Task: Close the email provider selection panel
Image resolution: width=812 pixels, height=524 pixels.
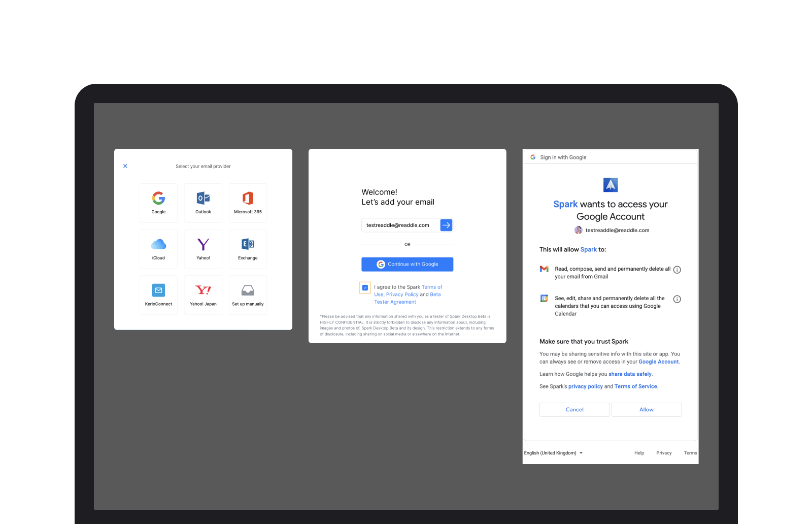Action: [125, 166]
